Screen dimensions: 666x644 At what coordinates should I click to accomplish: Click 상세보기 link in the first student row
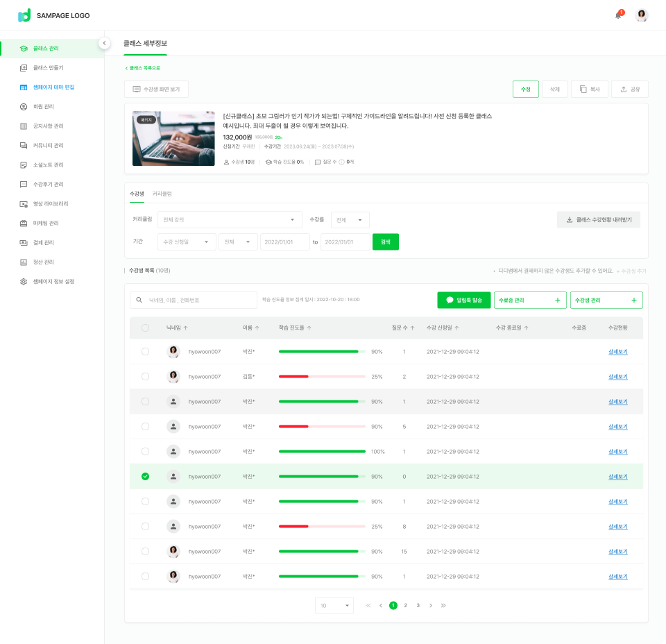[x=617, y=352]
